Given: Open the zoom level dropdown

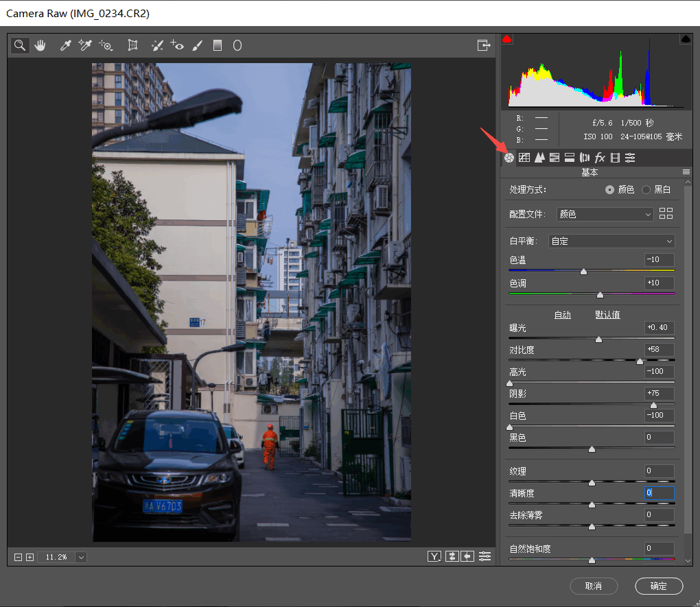Looking at the screenshot, I should pos(82,557).
